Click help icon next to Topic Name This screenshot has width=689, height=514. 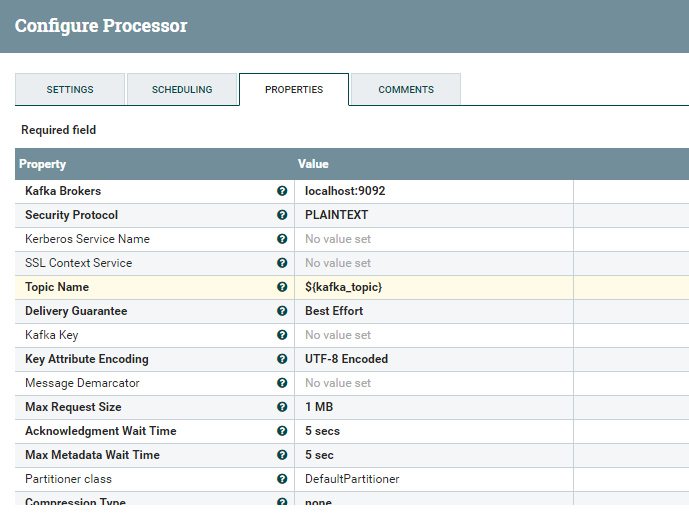click(282, 287)
